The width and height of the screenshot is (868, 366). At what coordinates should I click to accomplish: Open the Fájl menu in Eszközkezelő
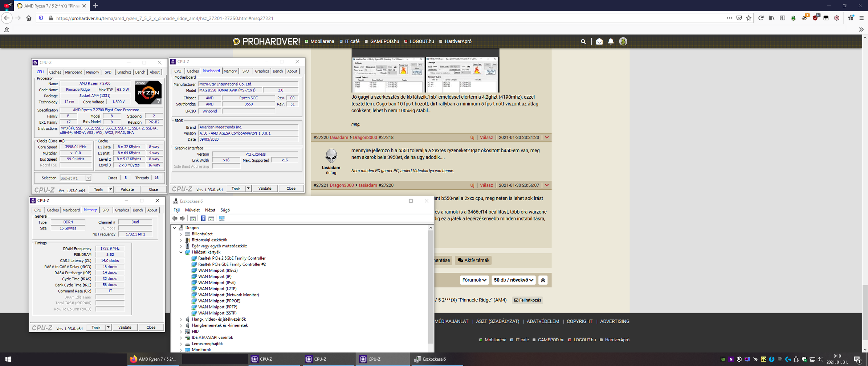[176, 210]
